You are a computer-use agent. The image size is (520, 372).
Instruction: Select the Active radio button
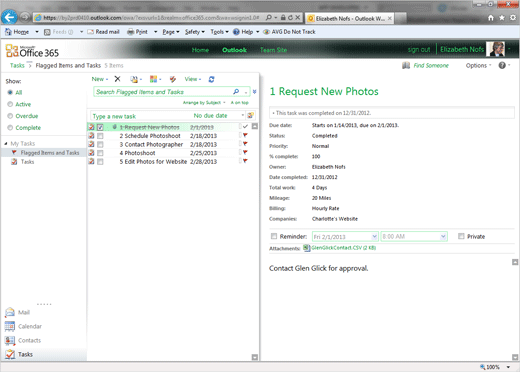point(10,104)
